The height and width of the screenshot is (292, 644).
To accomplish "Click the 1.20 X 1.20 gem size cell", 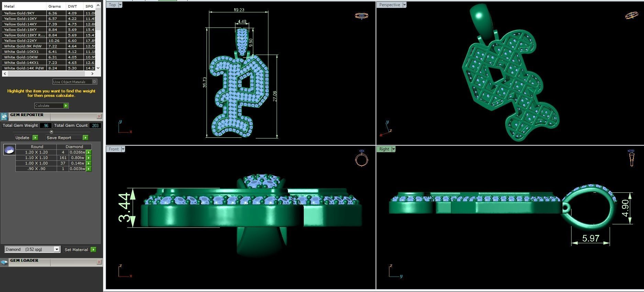I will [x=36, y=152].
